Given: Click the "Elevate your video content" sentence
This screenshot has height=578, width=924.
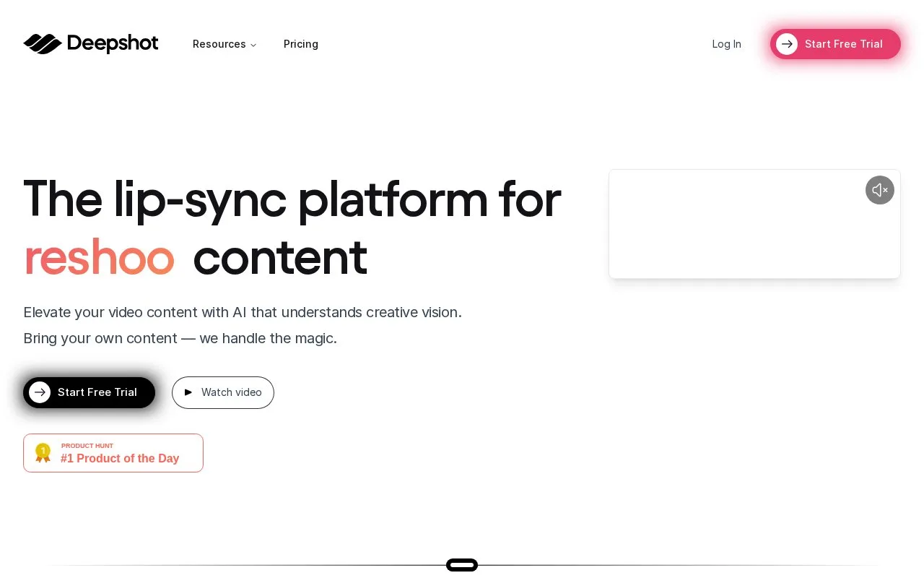Looking at the screenshot, I should pos(243,312).
